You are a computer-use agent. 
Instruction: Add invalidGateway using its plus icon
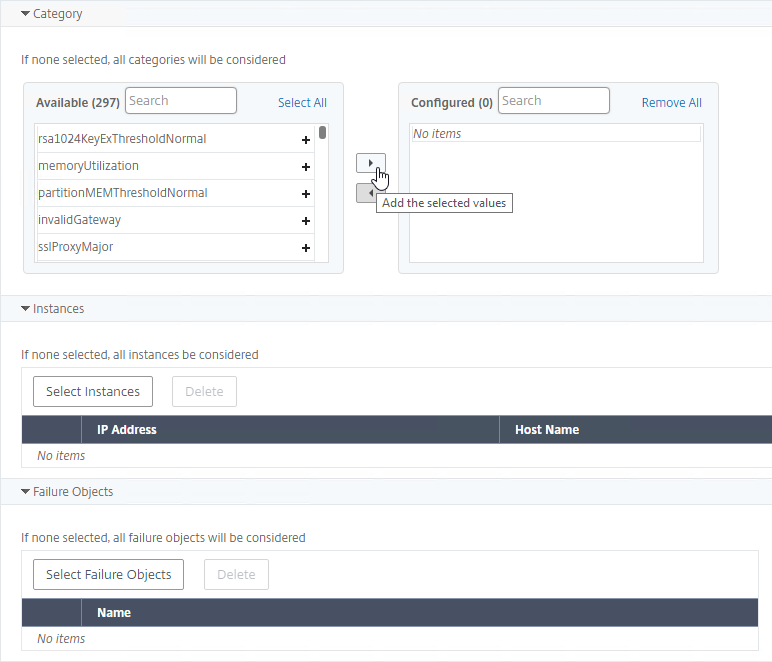306,221
